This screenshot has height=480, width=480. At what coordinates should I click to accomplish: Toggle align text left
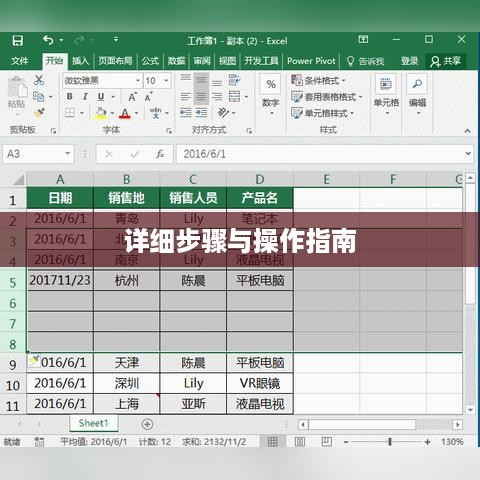185,97
